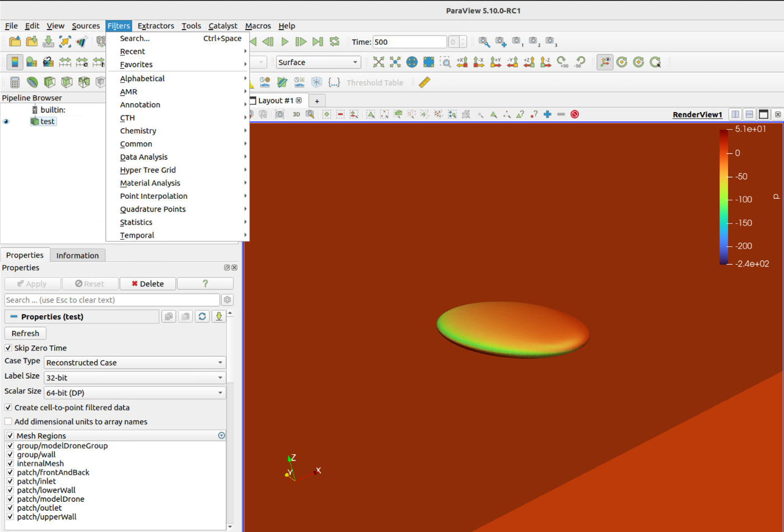This screenshot has width=784, height=532.
Task: Hide the test source with the eye icon
Action: point(7,122)
